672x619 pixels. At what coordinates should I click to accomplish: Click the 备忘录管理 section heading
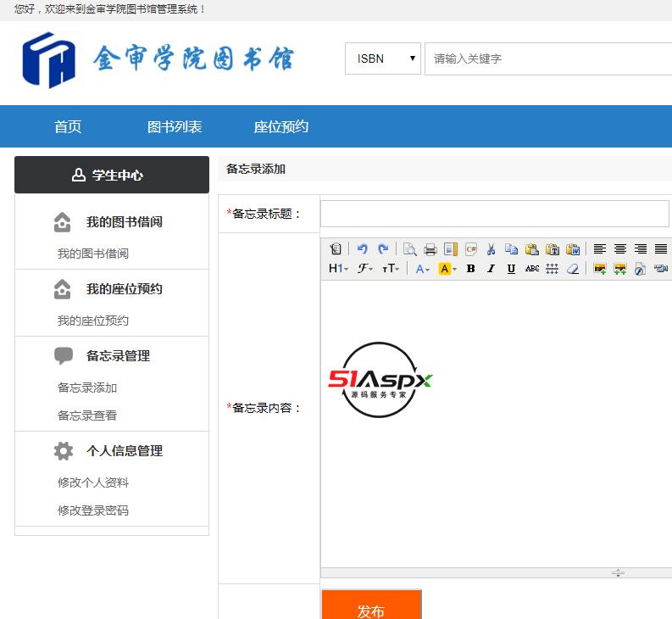click(118, 355)
